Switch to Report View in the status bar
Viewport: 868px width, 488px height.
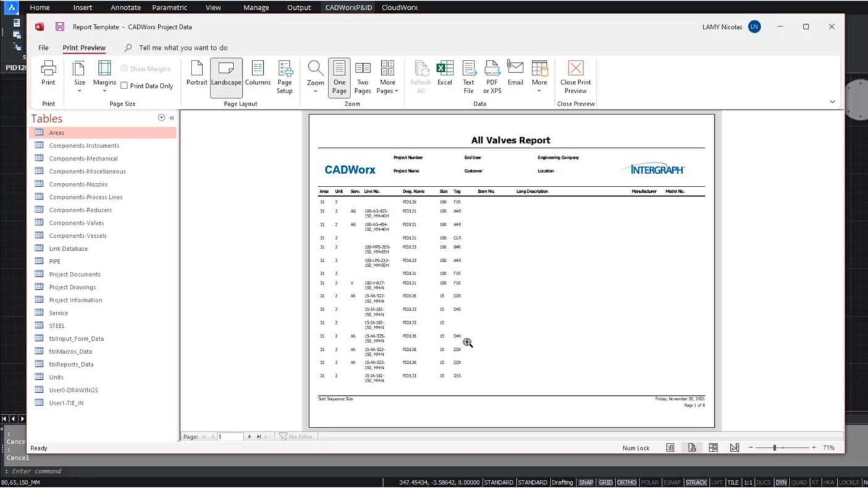[670, 448]
